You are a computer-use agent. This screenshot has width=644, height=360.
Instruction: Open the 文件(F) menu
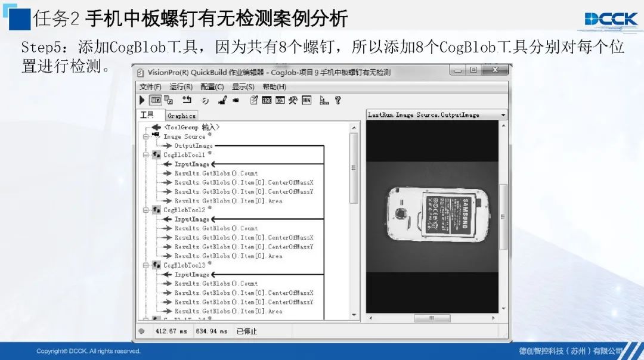tap(150, 86)
